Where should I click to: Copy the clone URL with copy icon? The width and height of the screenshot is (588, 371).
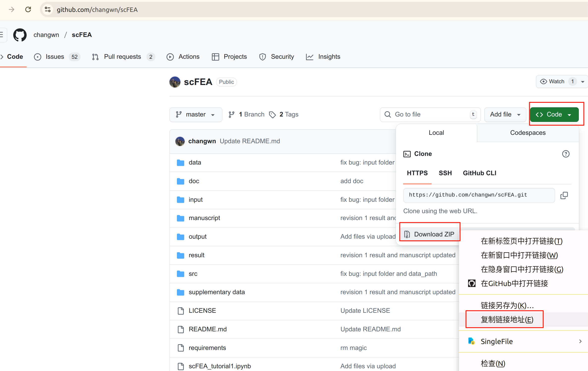coord(564,195)
